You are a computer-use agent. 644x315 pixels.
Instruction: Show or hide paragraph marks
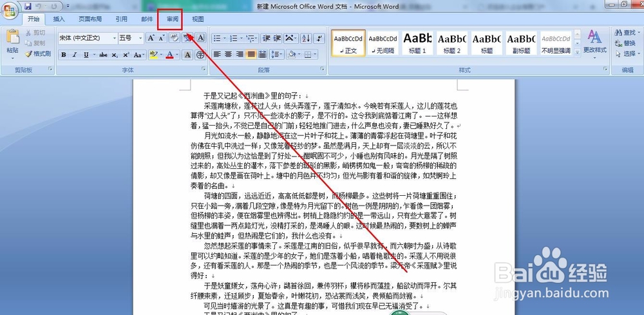(x=319, y=39)
